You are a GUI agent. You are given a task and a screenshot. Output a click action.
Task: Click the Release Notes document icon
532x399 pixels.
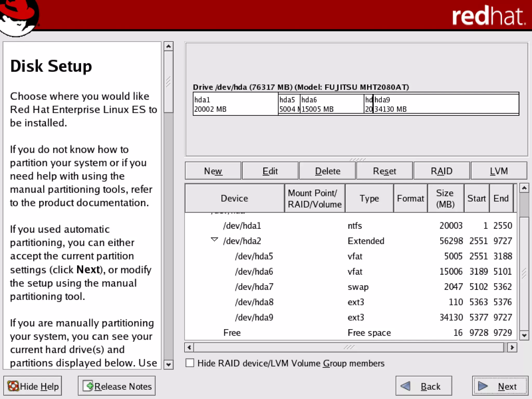pyautogui.click(x=88, y=386)
